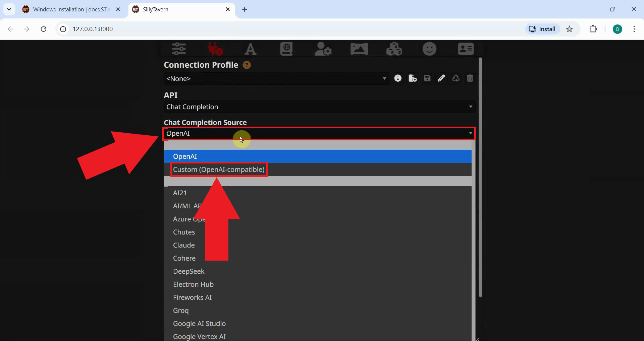Viewport: 644px width, 341px height.
Task: Open Connection Profile help question mark
Action: pyautogui.click(x=247, y=65)
